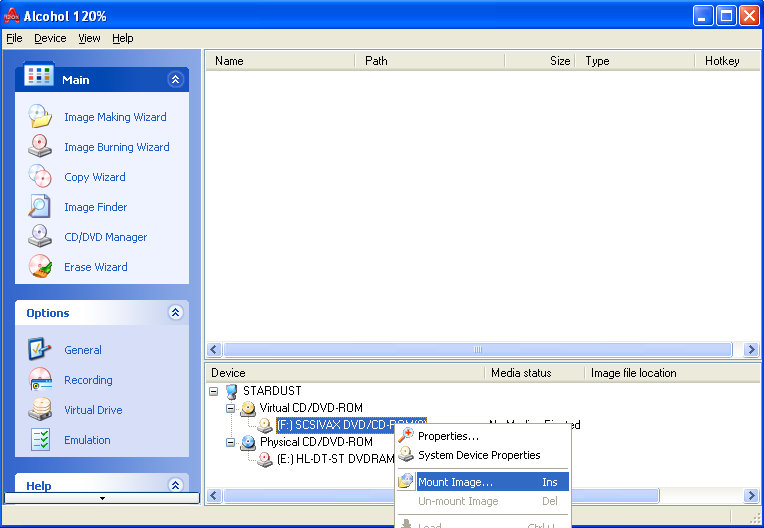Open CD/DVD Manager drive icon

point(40,237)
